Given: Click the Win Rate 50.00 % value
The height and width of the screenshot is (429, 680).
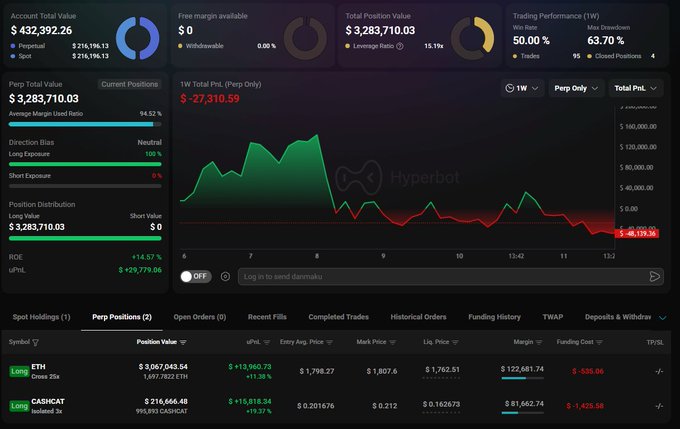Looking at the screenshot, I should pos(531,41).
